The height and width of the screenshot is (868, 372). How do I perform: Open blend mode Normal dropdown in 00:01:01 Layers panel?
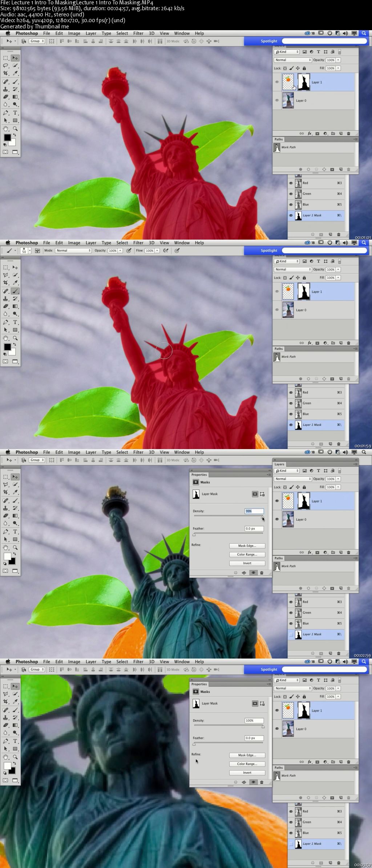pos(293,60)
